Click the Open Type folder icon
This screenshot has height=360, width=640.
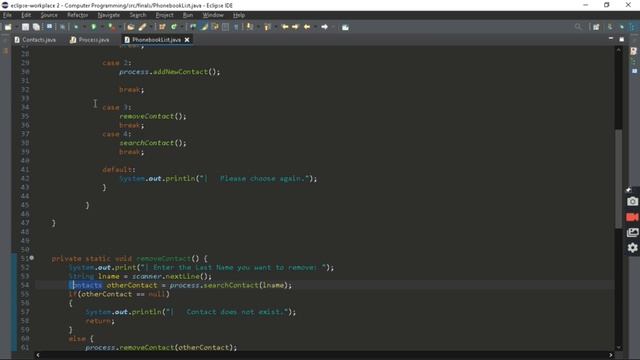click(x=131, y=27)
